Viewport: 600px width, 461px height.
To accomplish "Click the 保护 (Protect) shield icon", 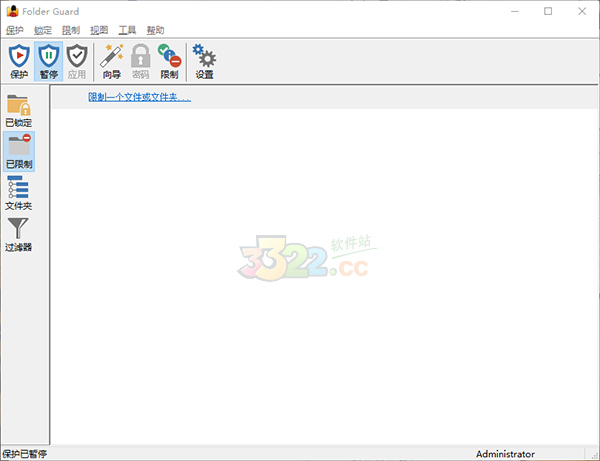I will (x=19, y=61).
